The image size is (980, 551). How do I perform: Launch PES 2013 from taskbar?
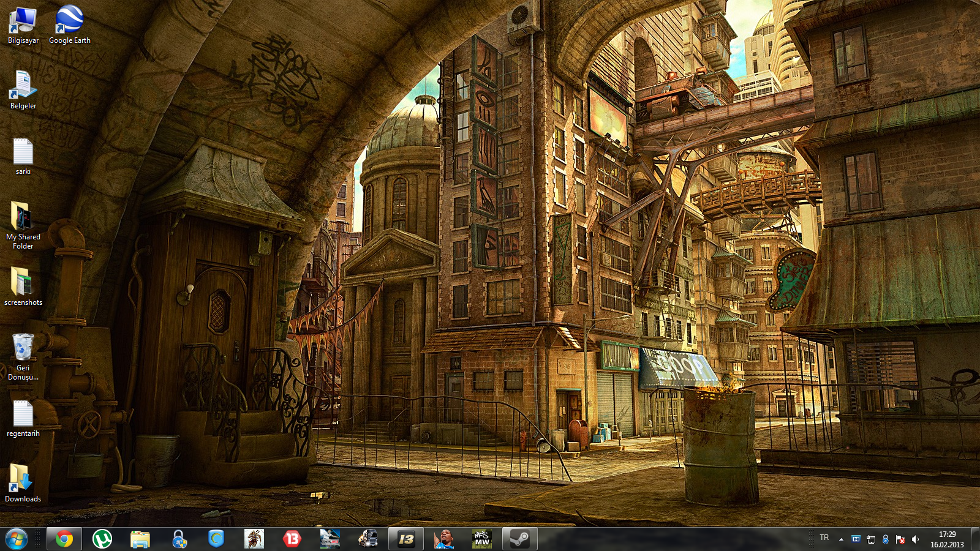(330, 539)
